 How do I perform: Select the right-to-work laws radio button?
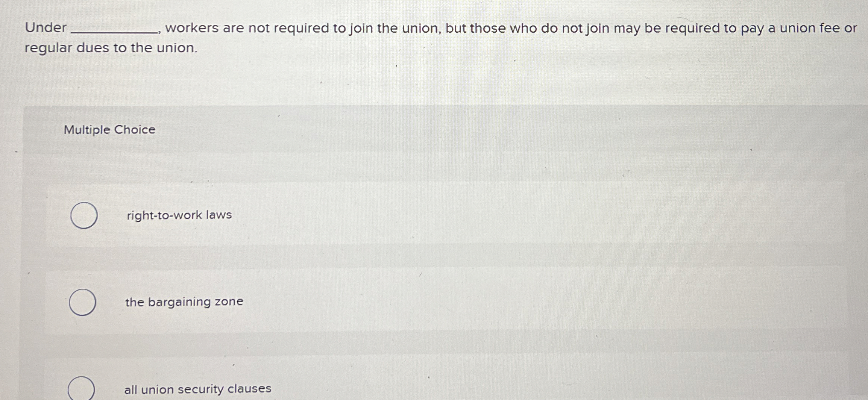[x=83, y=215]
